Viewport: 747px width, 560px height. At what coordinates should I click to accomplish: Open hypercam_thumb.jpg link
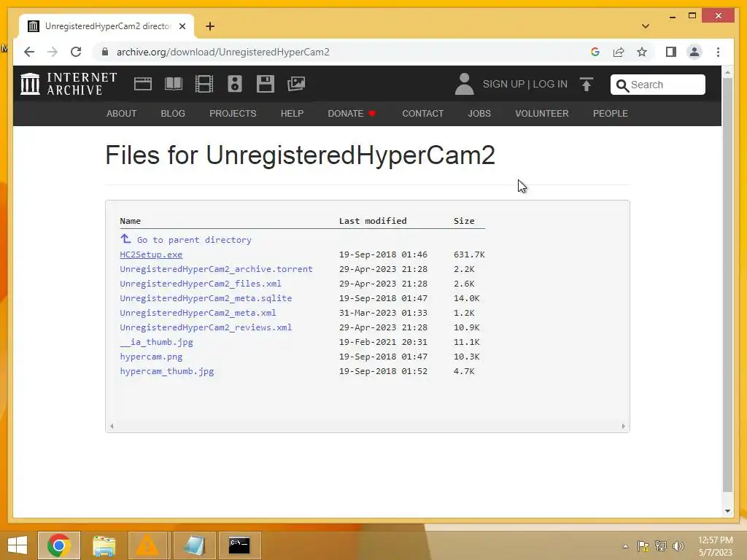click(167, 371)
